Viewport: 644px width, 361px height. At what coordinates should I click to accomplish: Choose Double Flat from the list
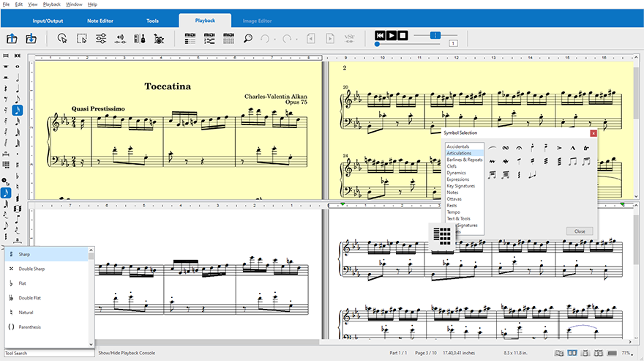[x=46, y=298]
